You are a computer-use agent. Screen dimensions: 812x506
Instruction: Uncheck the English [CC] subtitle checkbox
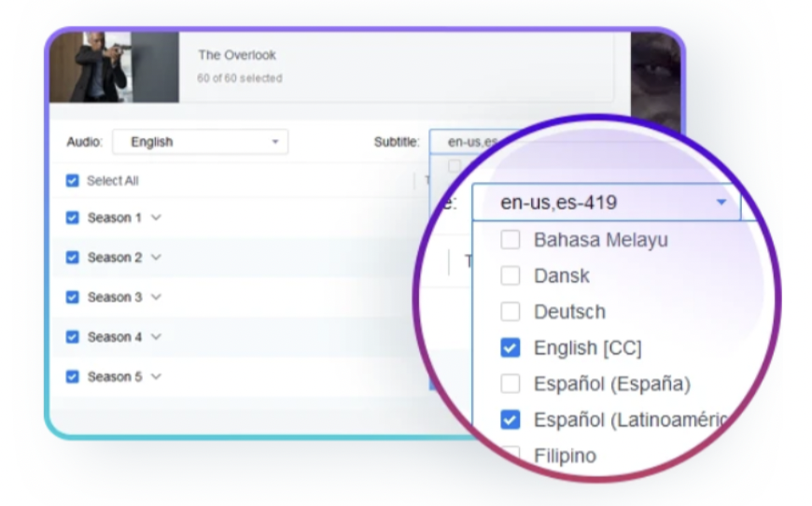coord(511,348)
